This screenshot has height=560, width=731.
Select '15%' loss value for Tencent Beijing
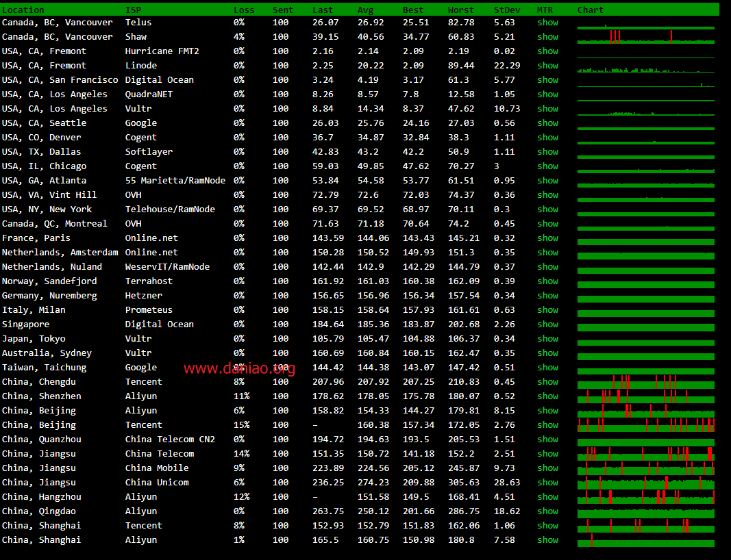(241, 425)
